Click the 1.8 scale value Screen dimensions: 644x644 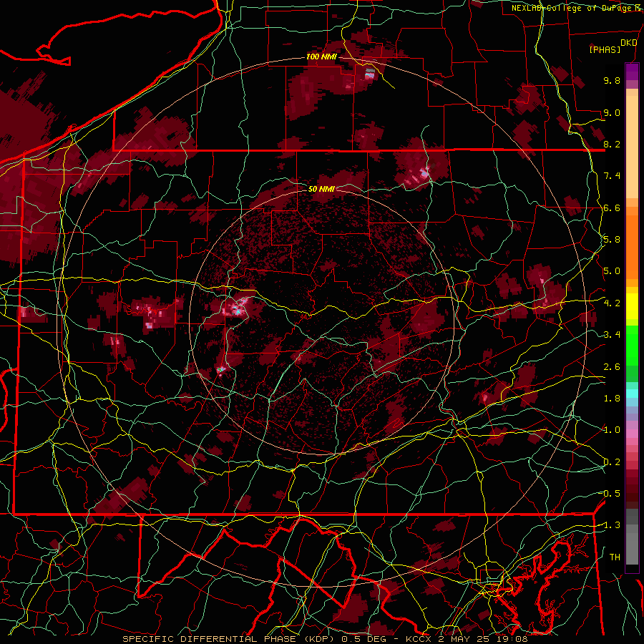point(612,399)
